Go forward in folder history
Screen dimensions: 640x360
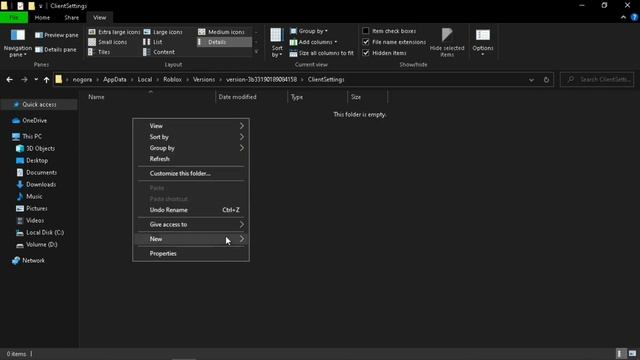pos(24,80)
